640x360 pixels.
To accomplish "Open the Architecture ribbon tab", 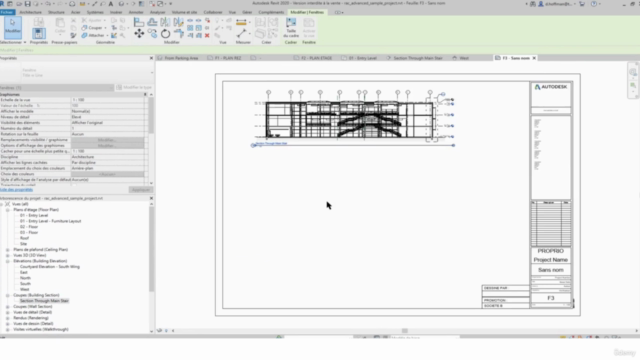I will tap(31, 12).
